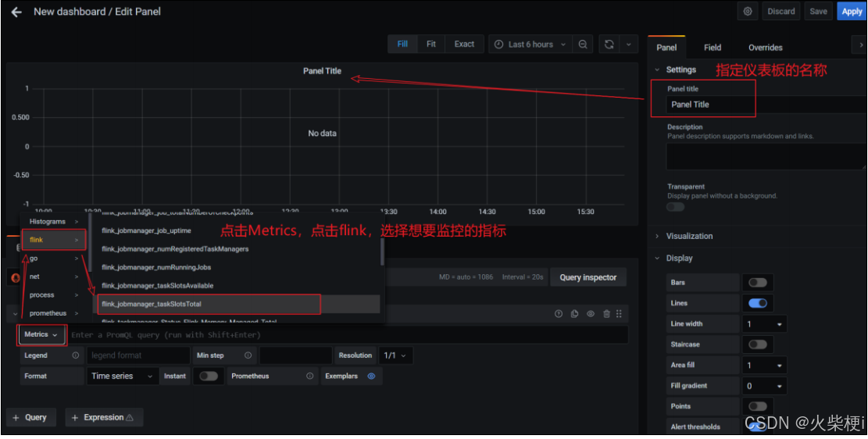
Task: Toggle the Exemplars eye icon
Action: 371,376
